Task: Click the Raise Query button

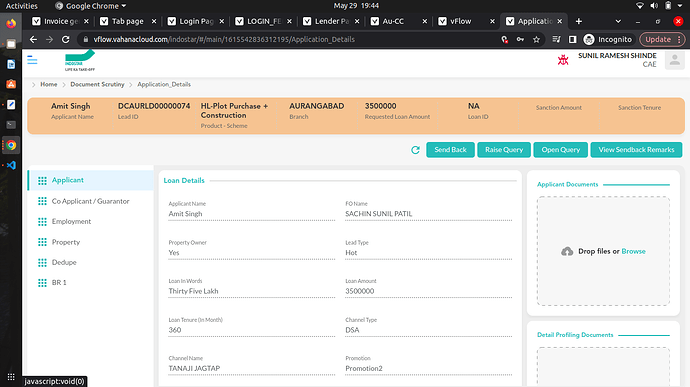Action: click(x=504, y=150)
